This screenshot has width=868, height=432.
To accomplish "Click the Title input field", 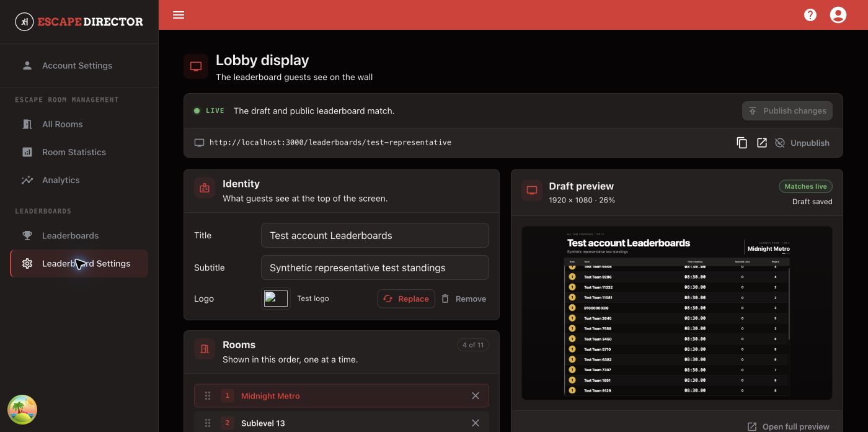I will 375,236.
